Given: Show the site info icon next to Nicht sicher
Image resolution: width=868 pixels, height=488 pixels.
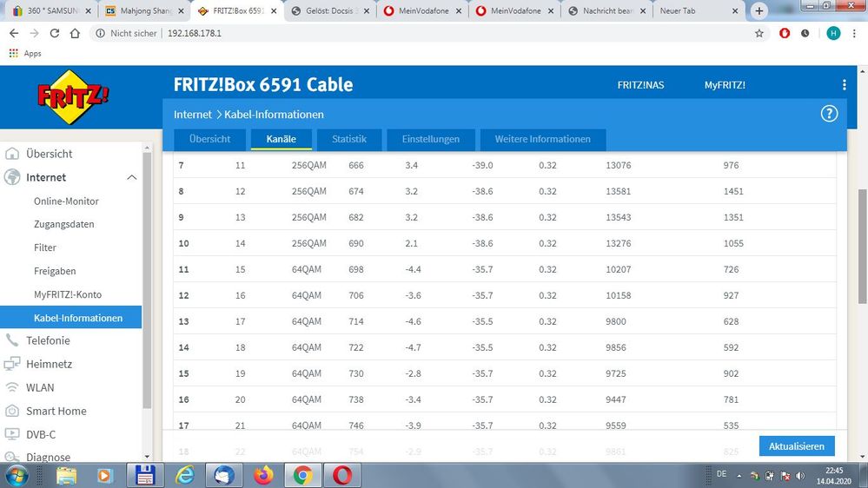Looking at the screenshot, I should click(100, 33).
